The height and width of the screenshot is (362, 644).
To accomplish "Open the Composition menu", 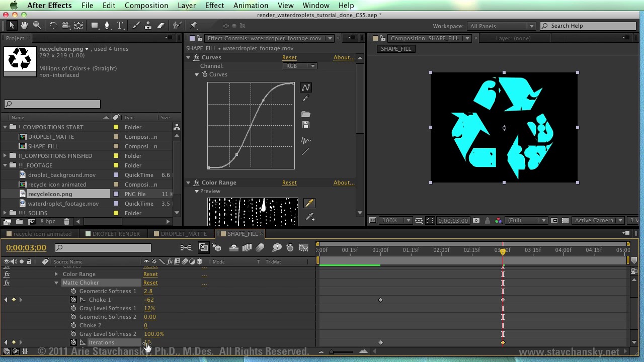I will point(146,6).
